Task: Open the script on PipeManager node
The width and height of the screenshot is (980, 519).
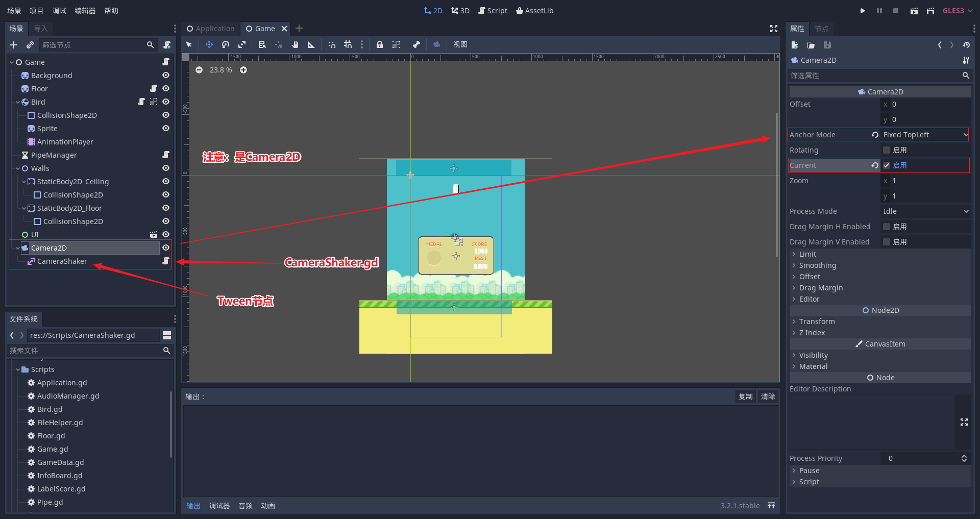Action: click(x=166, y=155)
